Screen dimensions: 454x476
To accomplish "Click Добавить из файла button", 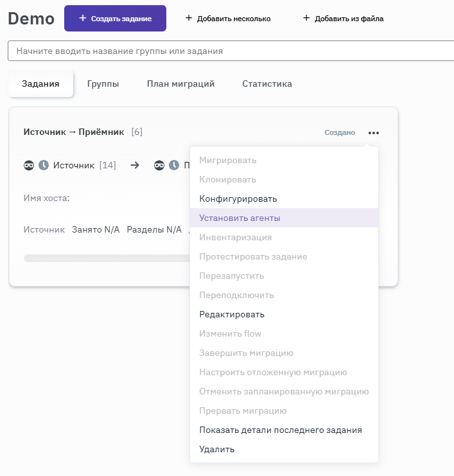I will pyautogui.click(x=343, y=19).
